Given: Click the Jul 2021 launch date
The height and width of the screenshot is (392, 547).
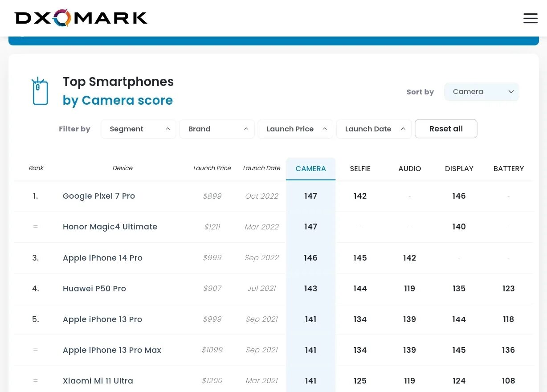Looking at the screenshot, I should click(261, 289).
